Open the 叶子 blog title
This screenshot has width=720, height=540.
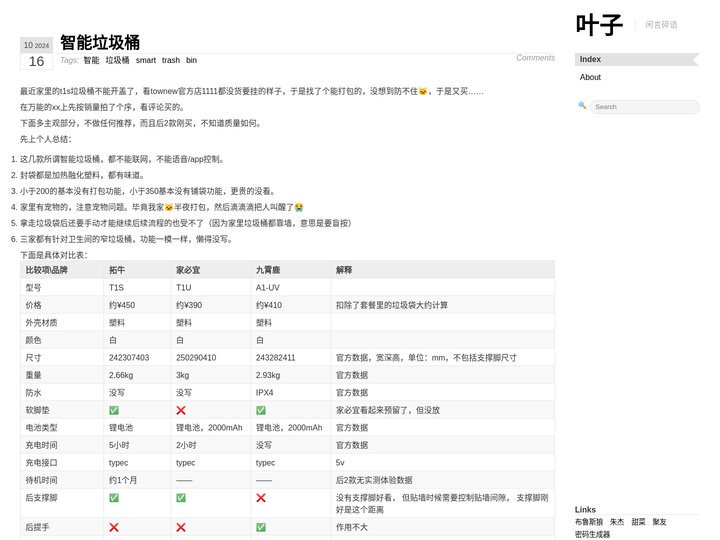point(599,25)
